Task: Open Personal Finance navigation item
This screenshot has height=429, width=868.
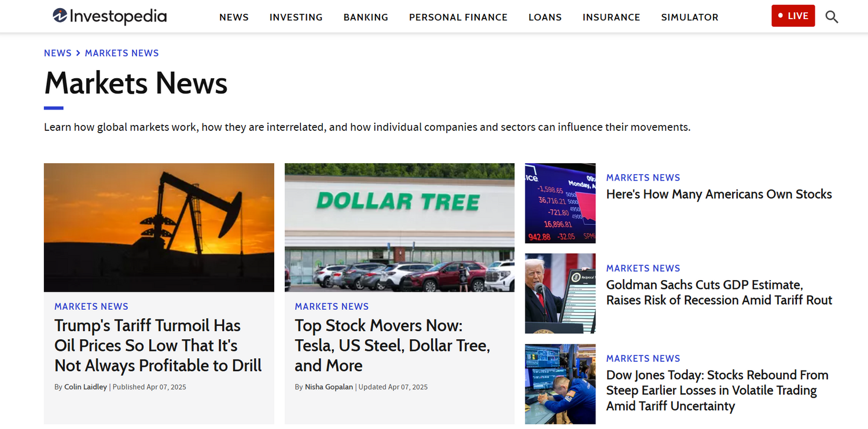Action: 458,17
